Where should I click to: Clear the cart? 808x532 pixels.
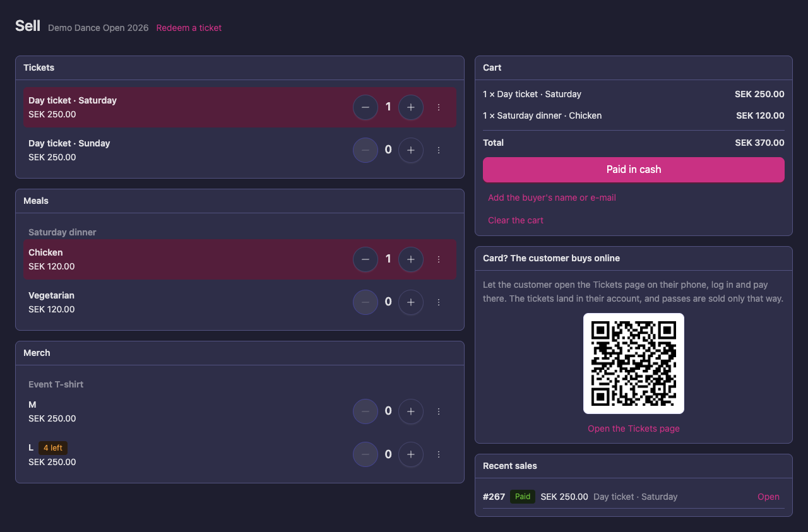click(x=516, y=220)
